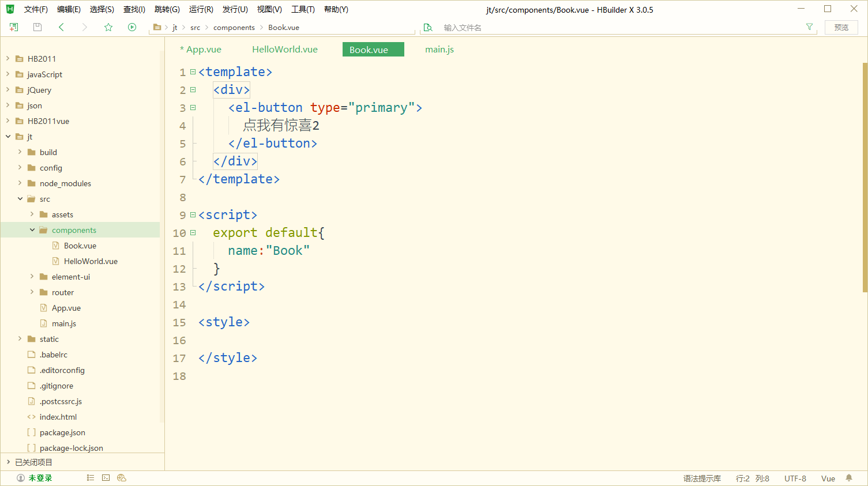Navigate back with the left arrow icon
868x486 pixels.
point(61,27)
